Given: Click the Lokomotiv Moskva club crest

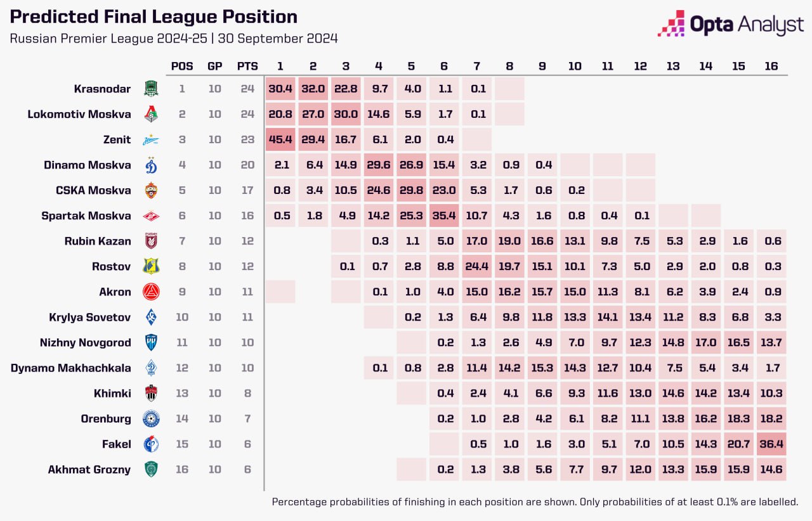Looking at the screenshot, I should (x=151, y=114).
